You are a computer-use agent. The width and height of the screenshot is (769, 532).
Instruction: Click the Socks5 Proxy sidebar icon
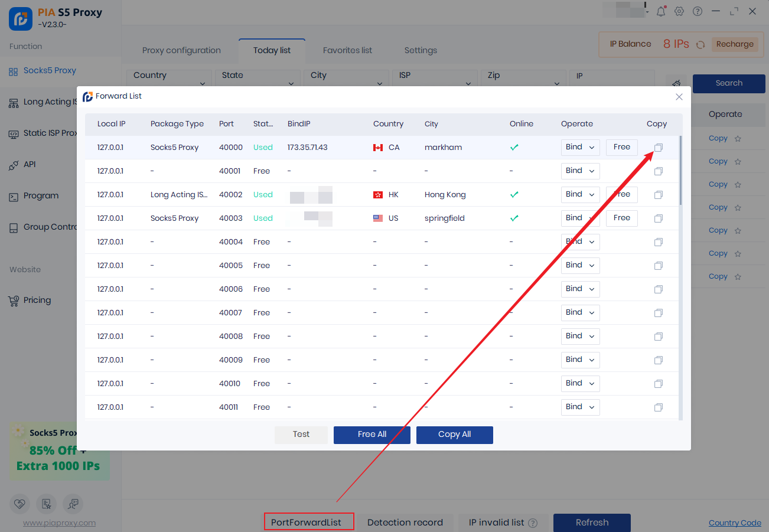[x=13, y=71]
